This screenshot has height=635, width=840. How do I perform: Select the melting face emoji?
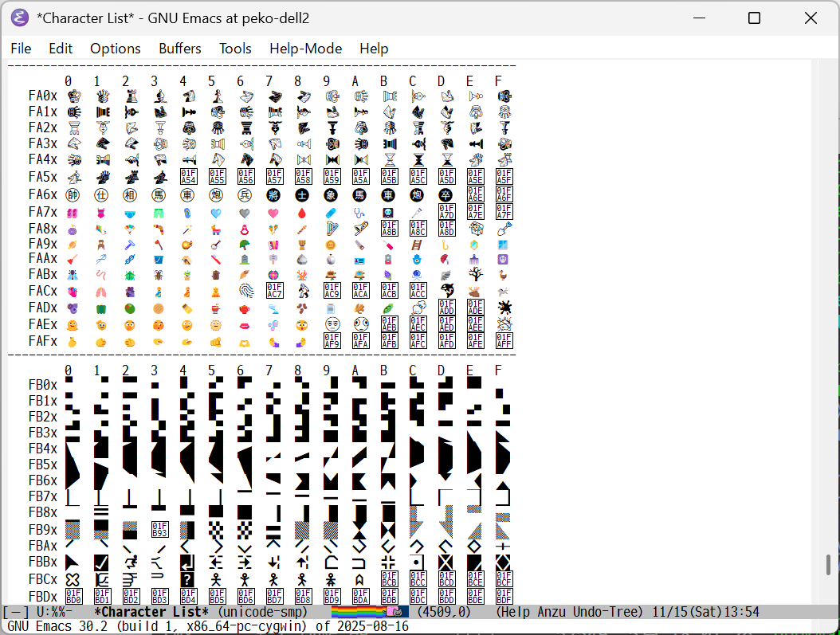click(68, 323)
